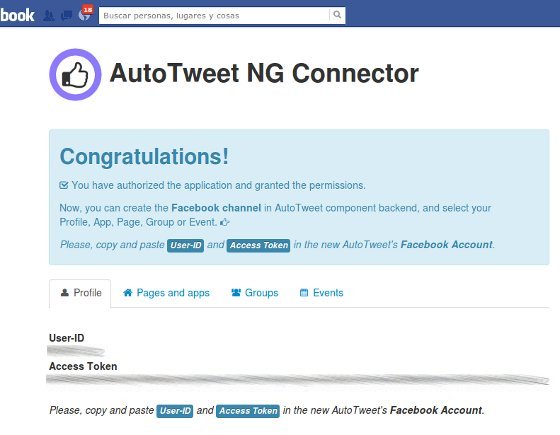Select the blurred User-ID value

(76, 351)
